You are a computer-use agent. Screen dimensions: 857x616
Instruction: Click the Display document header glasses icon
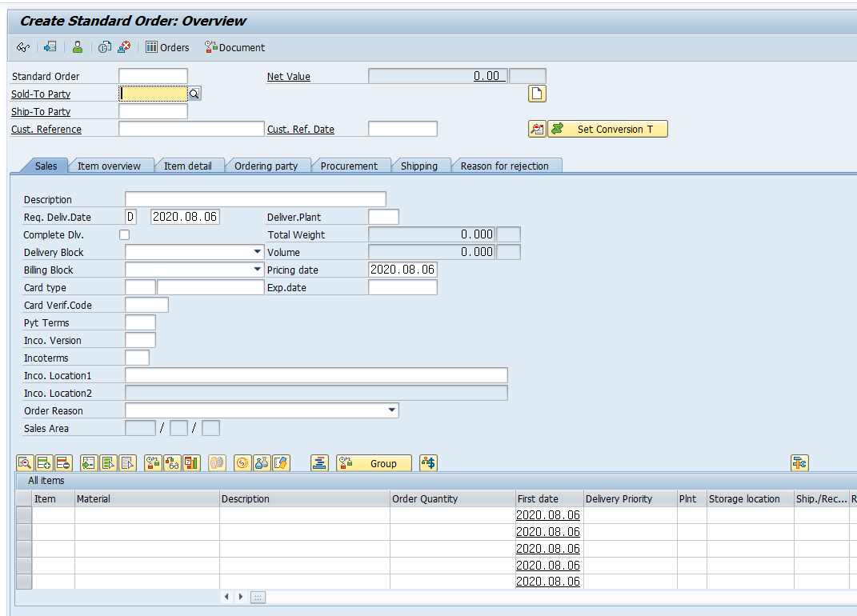pos(22,47)
